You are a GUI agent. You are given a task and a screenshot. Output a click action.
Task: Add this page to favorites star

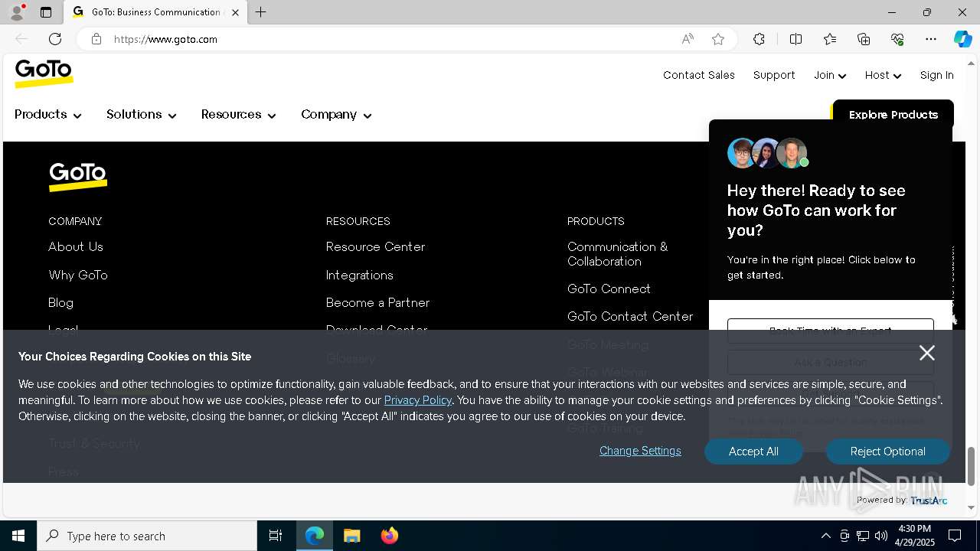718,39
